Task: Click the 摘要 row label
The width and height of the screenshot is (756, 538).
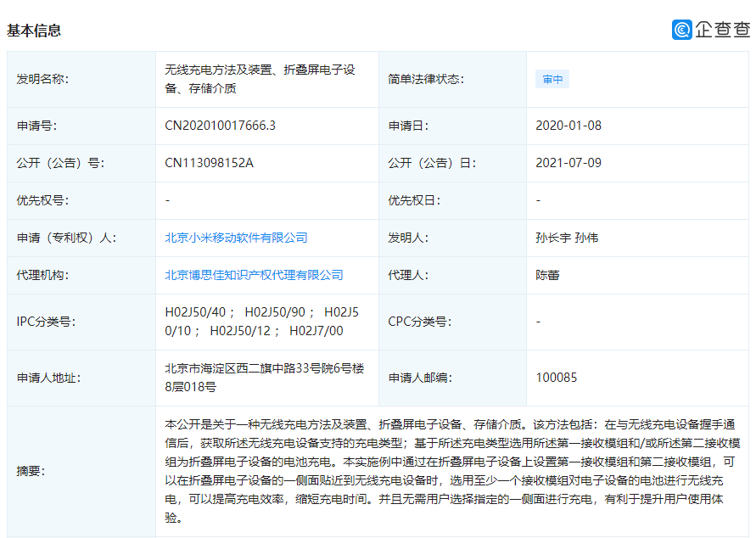Action: coord(31,470)
